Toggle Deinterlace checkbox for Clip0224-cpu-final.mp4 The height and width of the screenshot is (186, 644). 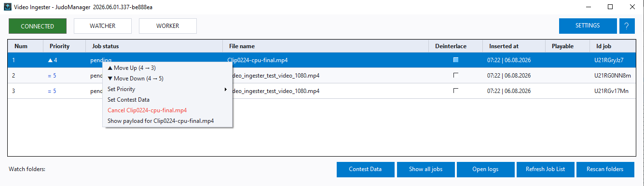(455, 60)
